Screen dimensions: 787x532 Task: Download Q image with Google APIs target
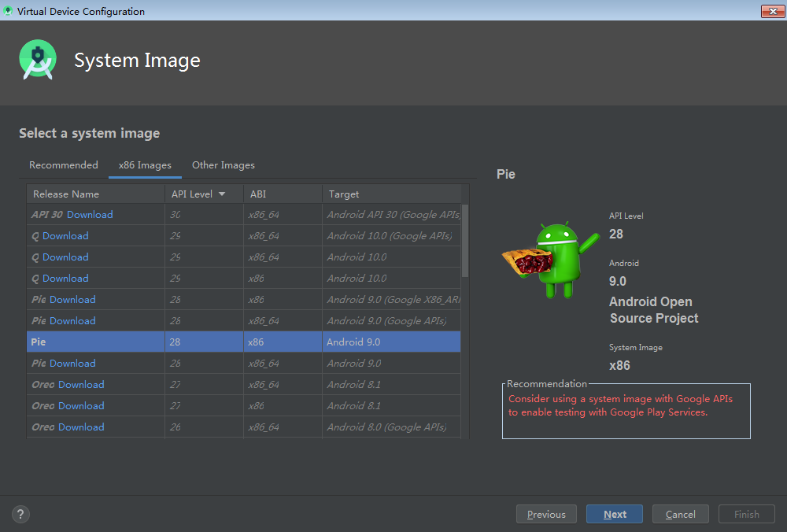[65, 236]
